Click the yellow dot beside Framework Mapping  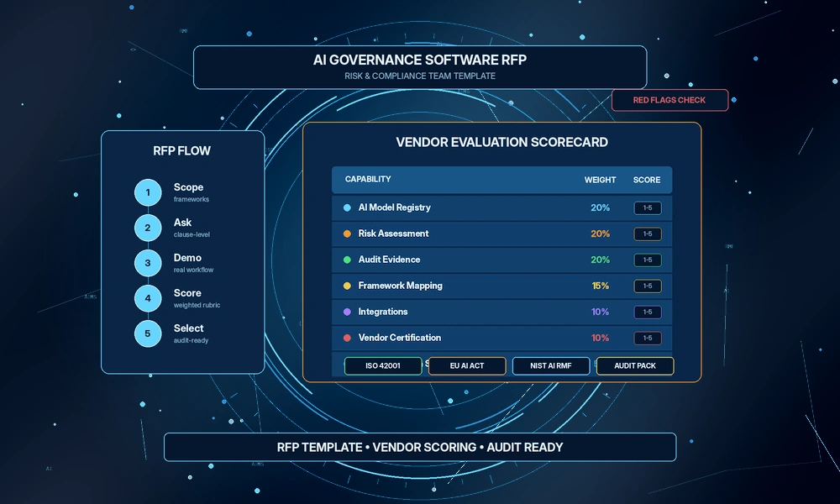347,286
